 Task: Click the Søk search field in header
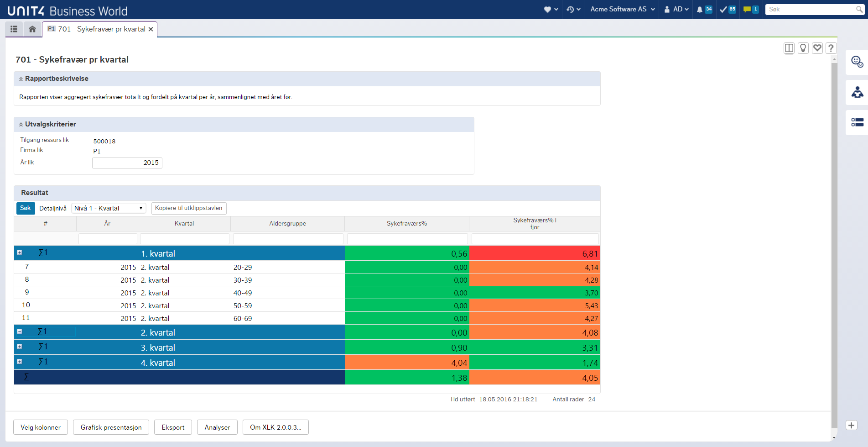[810, 9]
